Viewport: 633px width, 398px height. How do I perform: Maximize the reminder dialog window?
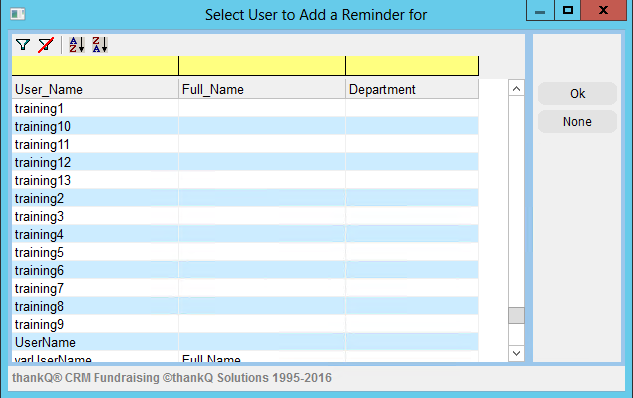pyautogui.click(x=568, y=10)
